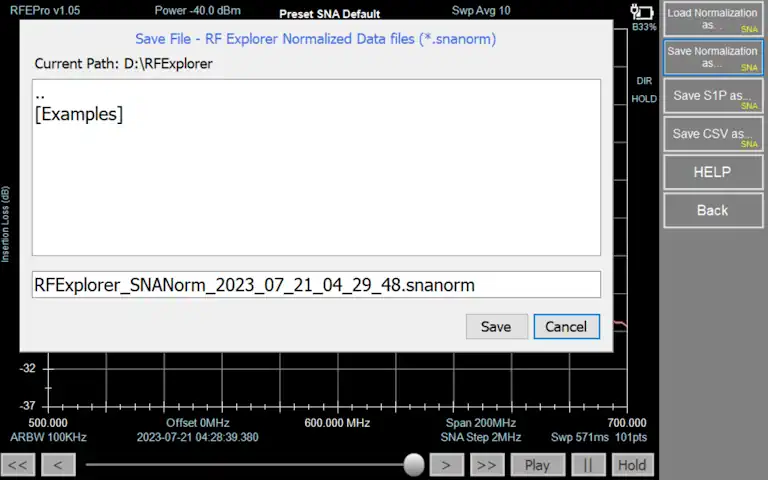Jump to first sweep with << button
This screenshot has width=768, height=480.
[x=18, y=465]
